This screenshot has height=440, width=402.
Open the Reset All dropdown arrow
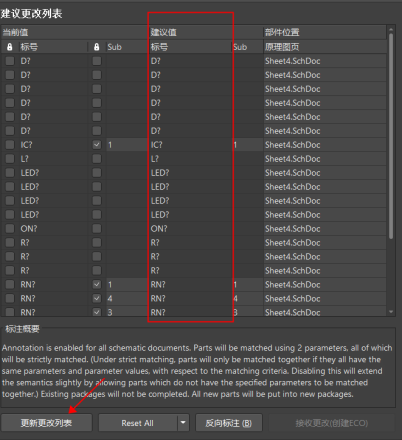tap(183, 423)
